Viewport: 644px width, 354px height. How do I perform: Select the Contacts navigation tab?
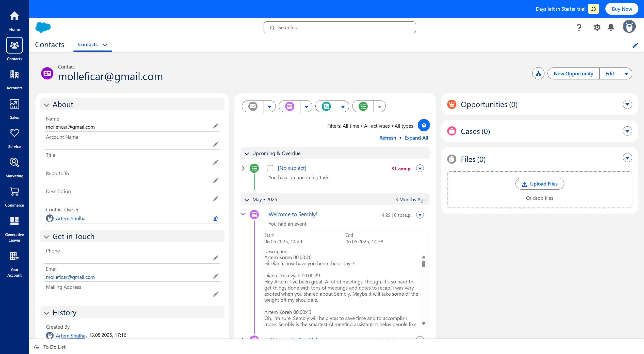coord(88,45)
